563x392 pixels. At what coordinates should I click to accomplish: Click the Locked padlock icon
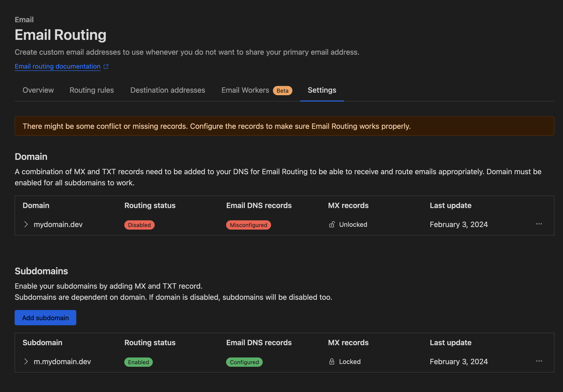tap(332, 362)
